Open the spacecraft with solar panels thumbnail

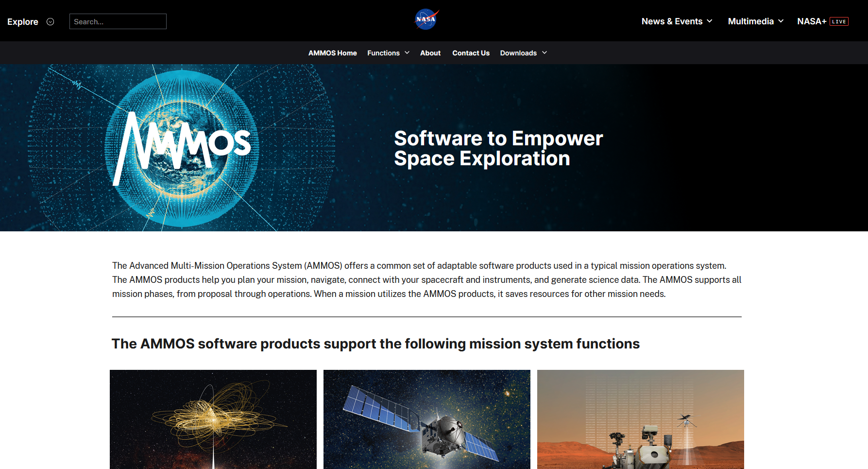click(x=426, y=419)
